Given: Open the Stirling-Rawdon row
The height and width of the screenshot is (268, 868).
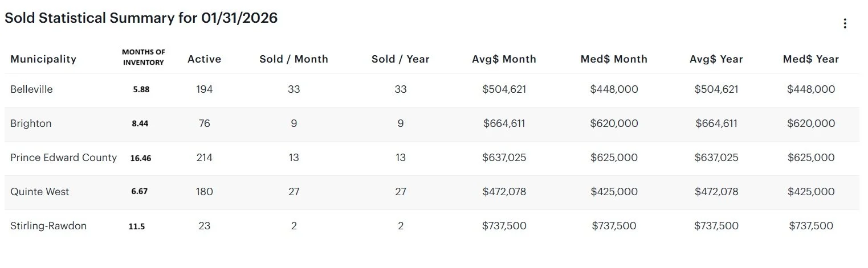Looking at the screenshot, I should click(48, 226).
